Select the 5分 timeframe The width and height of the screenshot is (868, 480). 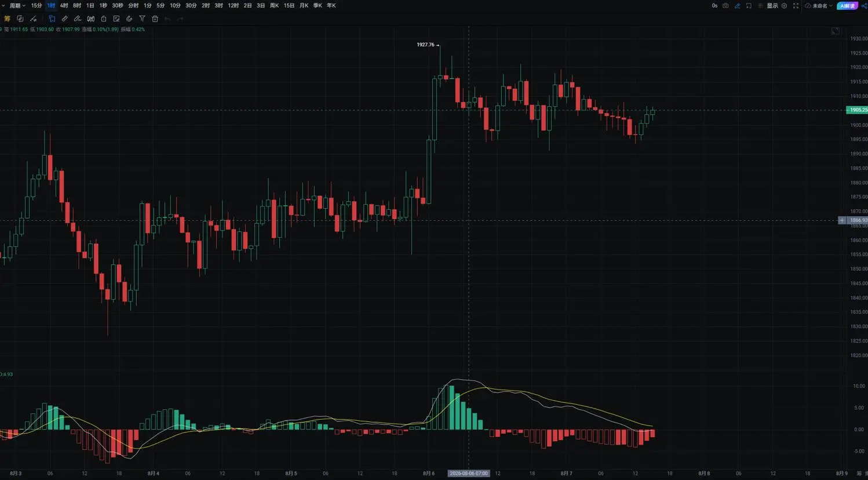[x=161, y=6]
